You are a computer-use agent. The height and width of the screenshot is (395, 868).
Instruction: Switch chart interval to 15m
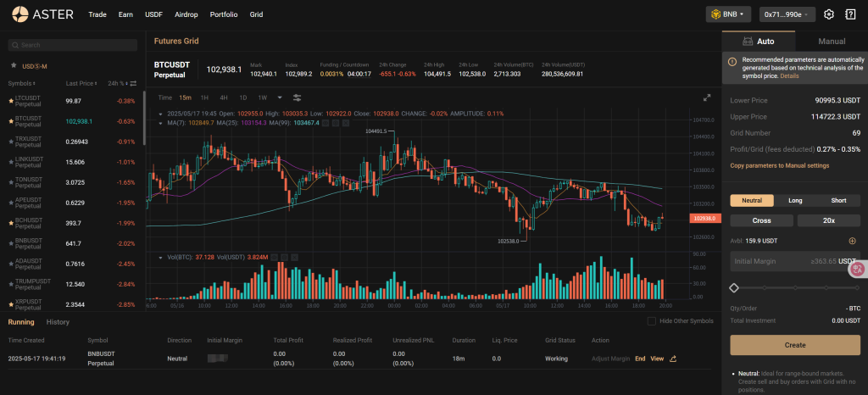(x=185, y=97)
